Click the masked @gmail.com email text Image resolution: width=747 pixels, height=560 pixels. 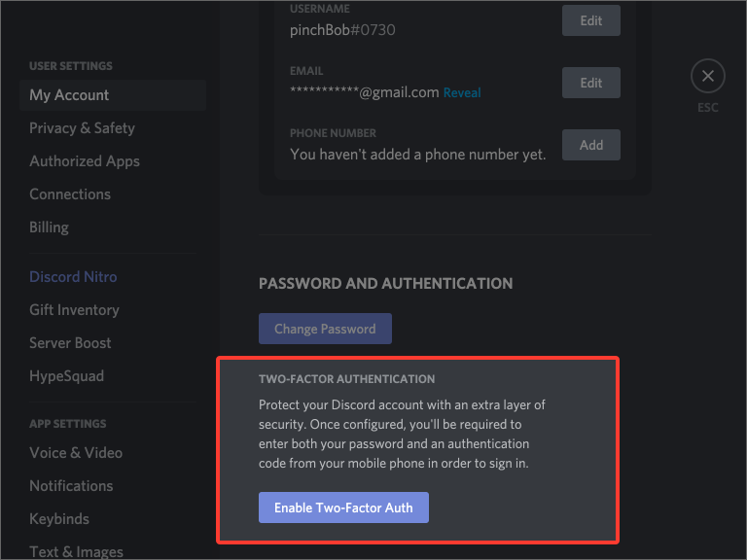tap(365, 92)
